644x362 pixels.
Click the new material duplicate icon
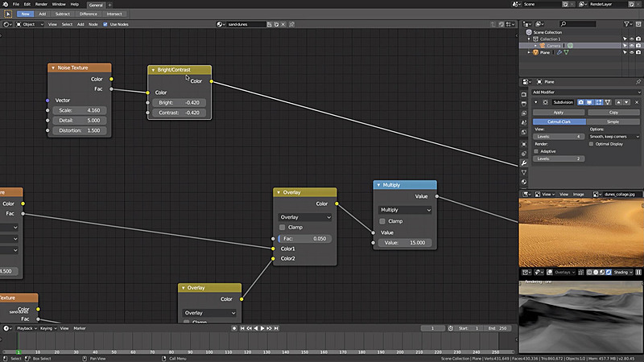click(x=276, y=24)
